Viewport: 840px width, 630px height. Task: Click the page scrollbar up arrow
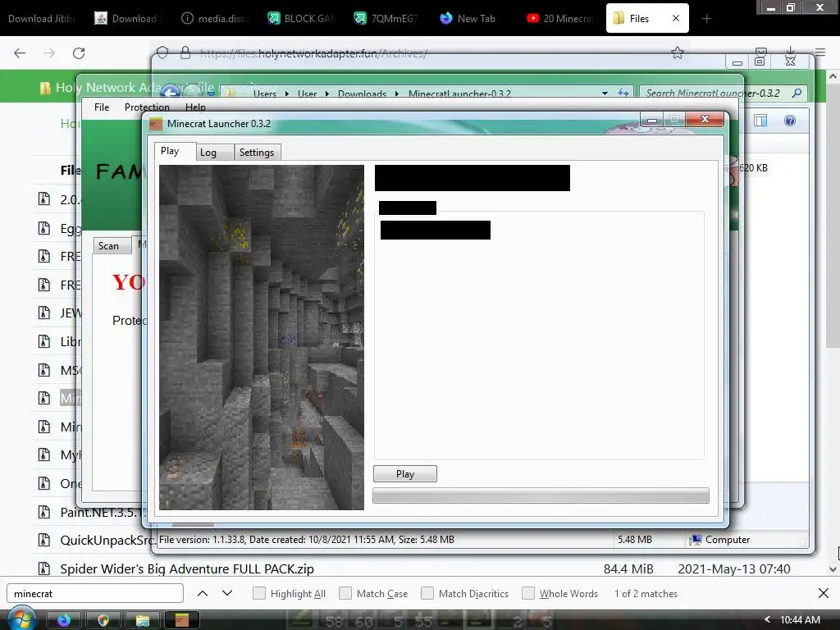point(833,76)
